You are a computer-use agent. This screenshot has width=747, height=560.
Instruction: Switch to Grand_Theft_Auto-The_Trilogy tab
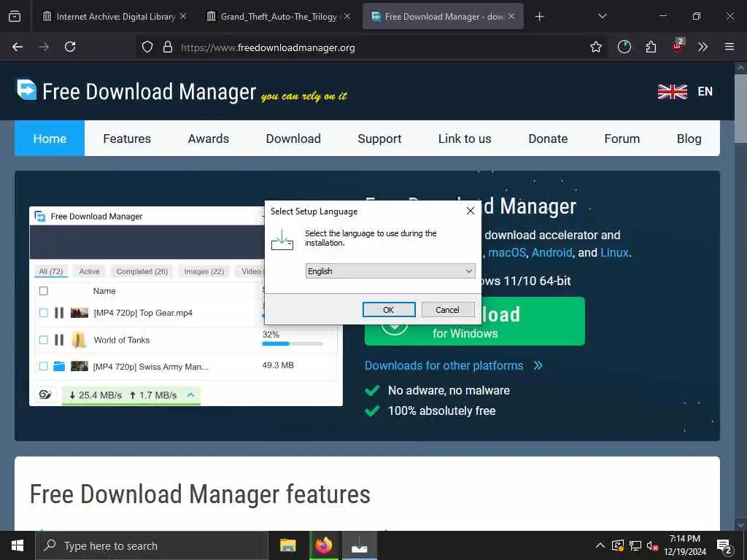[x=279, y=17]
